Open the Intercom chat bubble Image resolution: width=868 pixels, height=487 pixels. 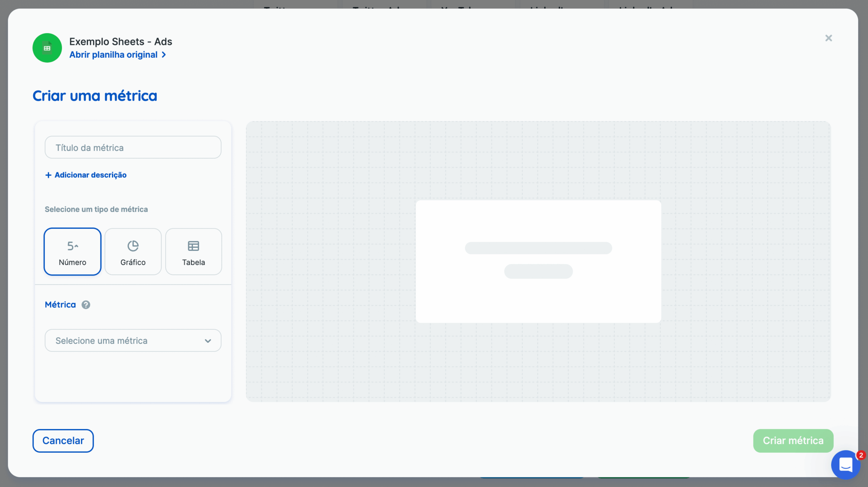[845, 465]
